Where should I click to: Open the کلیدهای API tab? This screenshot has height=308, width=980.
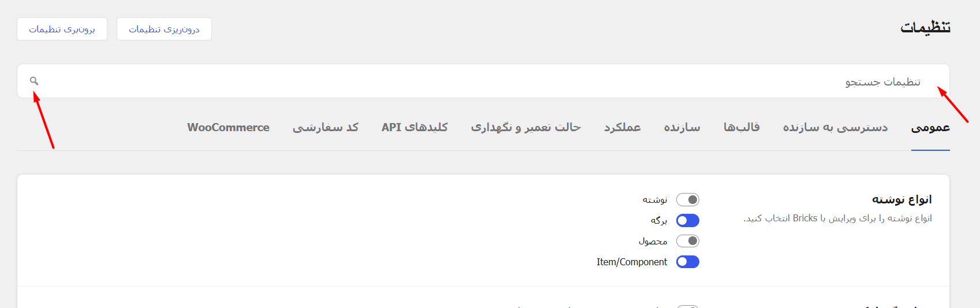tap(415, 128)
